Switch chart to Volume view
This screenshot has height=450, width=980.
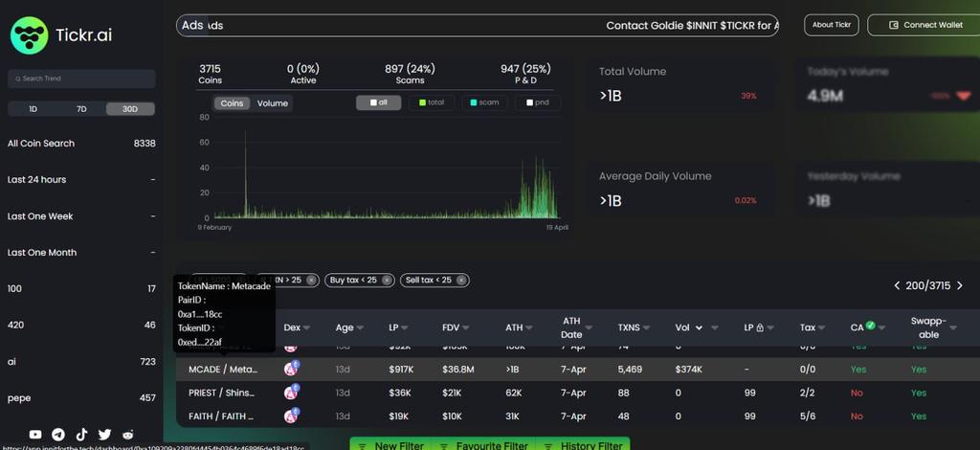(273, 103)
